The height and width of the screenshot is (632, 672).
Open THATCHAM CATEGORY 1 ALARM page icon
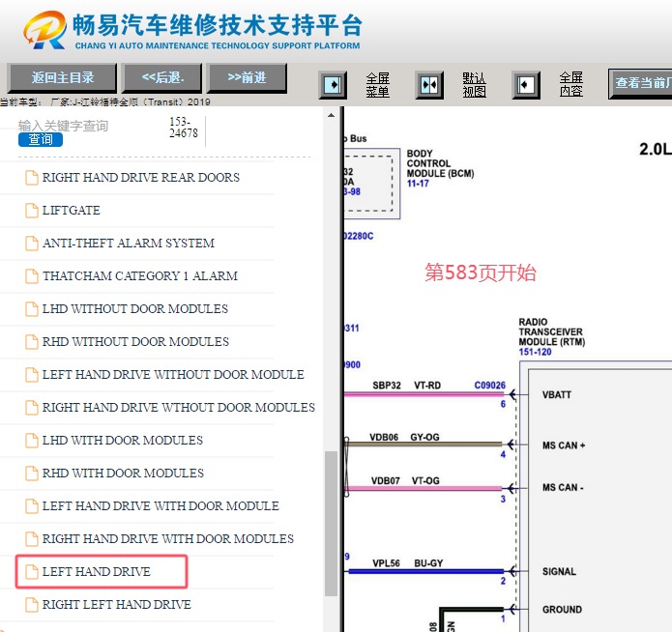coord(31,276)
